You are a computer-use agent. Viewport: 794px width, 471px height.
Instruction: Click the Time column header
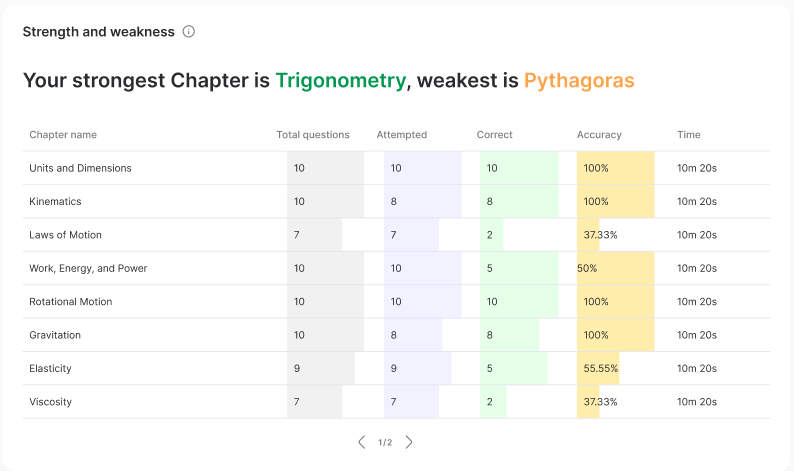click(689, 135)
